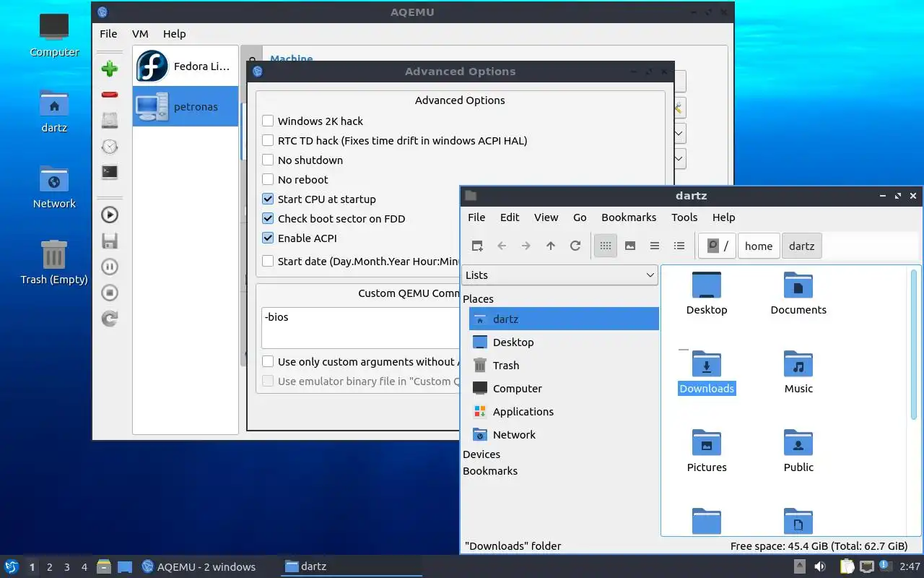Open the Go menu in file manager

click(580, 217)
